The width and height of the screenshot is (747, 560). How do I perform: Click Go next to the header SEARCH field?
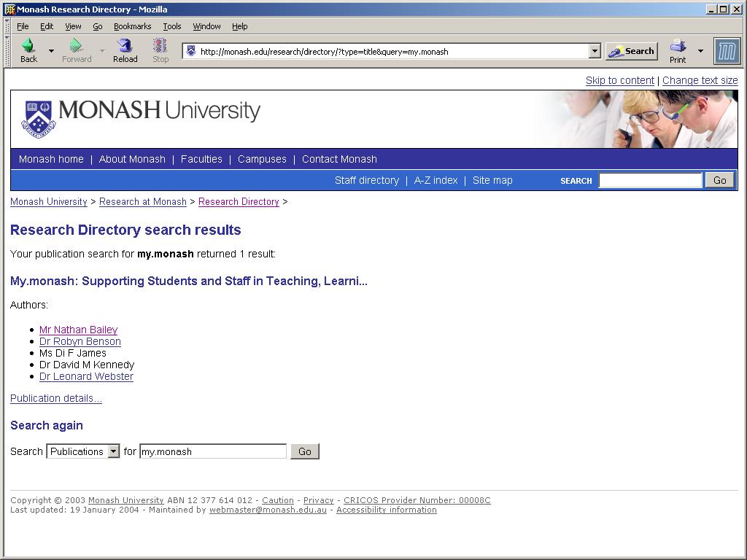(x=719, y=180)
